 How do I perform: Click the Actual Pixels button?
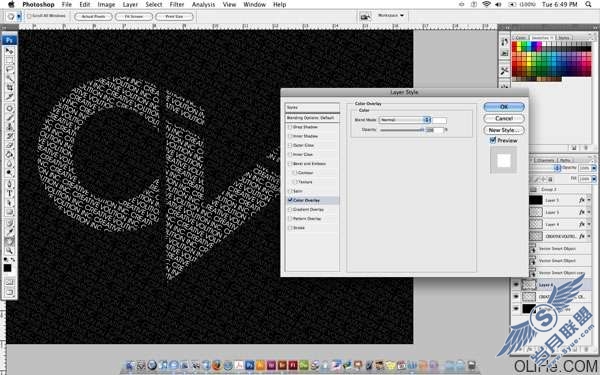pos(93,16)
